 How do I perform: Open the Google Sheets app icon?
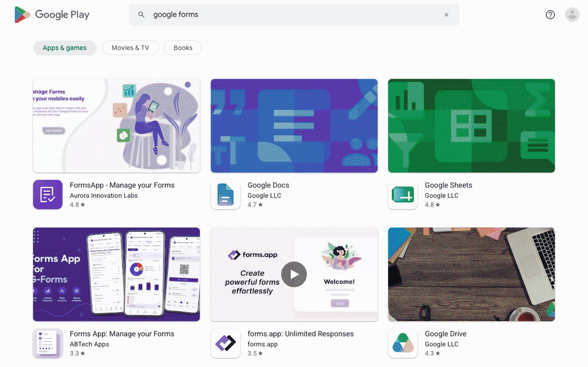click(403, 194)
